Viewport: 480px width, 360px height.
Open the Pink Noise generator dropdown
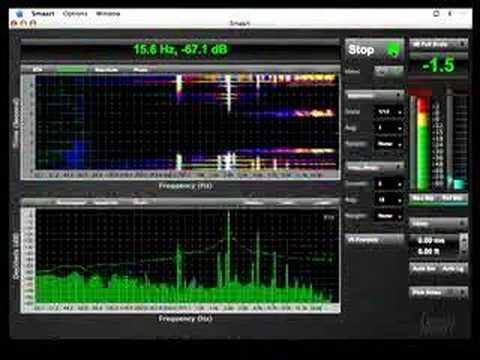(438, 292)
